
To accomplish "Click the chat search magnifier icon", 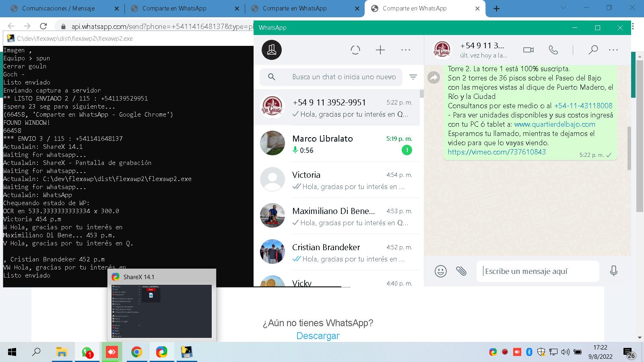I will (272, 77).
